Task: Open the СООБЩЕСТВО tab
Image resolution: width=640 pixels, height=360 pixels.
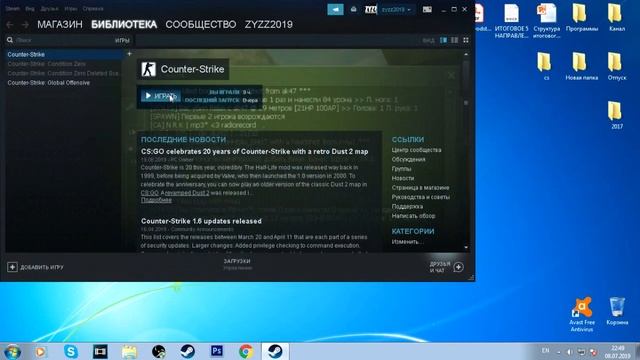Action: (x=200, y=24)
